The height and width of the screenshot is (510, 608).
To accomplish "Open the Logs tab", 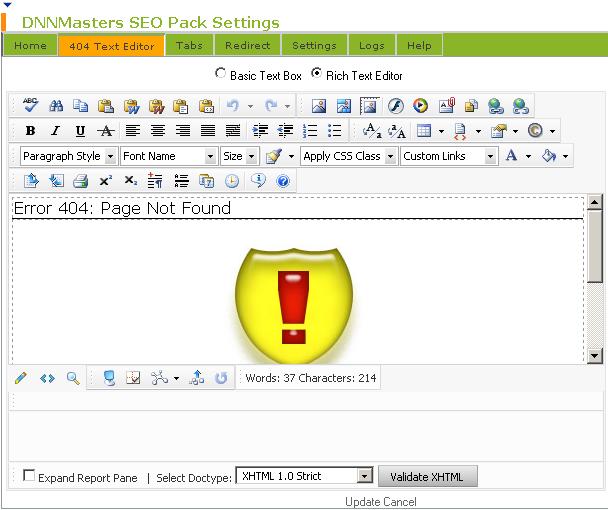I will [x=371, y=45].
